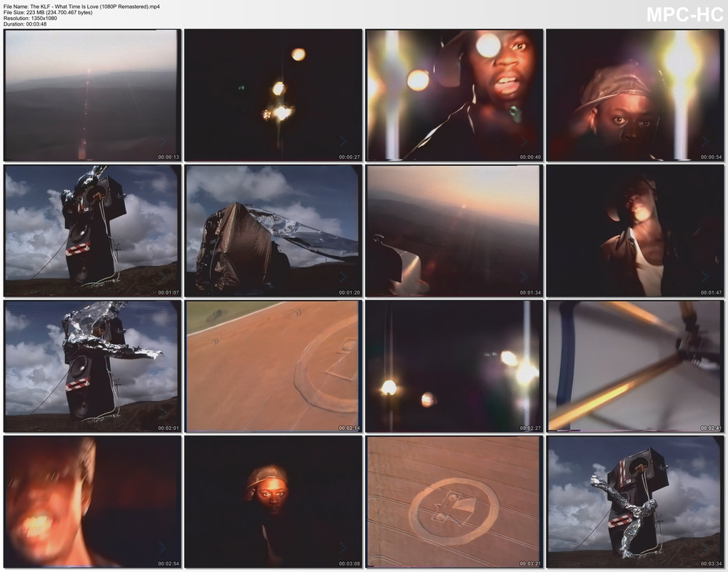Select the thumbnail at 00:03:08
This screenshot has width=728, height=572.
(273, 502)
